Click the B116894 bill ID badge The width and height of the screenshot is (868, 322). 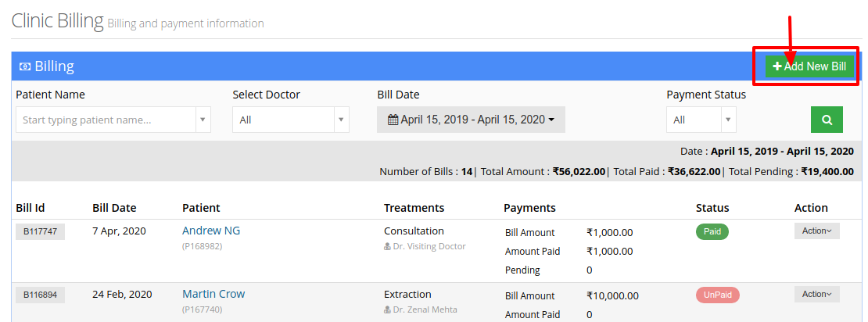tap(41, 295)
